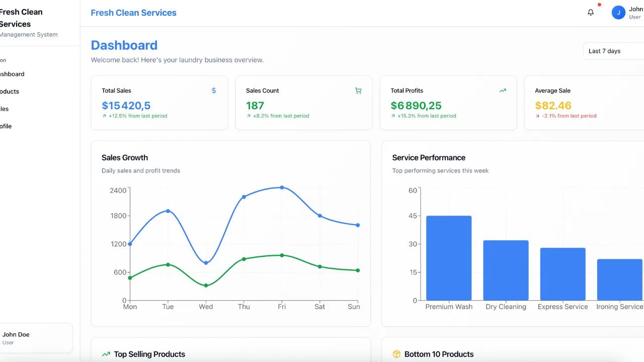Viewport: 644px width, 362px height.
Task: Click the Fresh Clean Services header link
Action: [133, 13]
